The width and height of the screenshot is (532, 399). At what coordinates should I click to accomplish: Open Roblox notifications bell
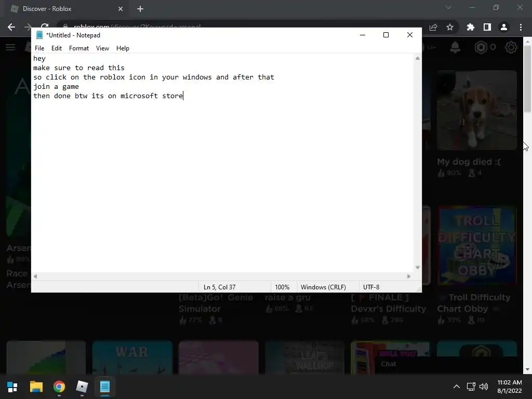pos(455,47)
